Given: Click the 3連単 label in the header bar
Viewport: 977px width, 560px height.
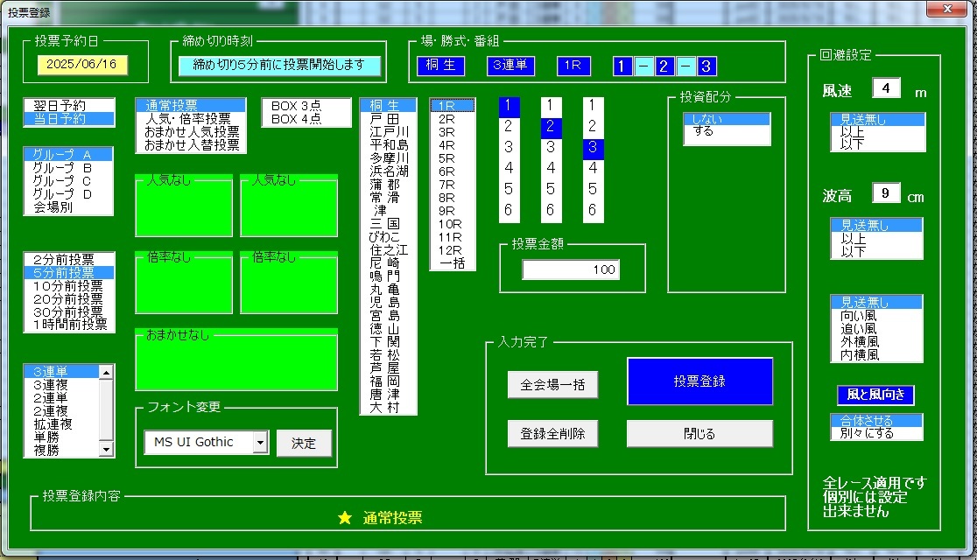Looking at the screenshot, I should coord(510,66).
